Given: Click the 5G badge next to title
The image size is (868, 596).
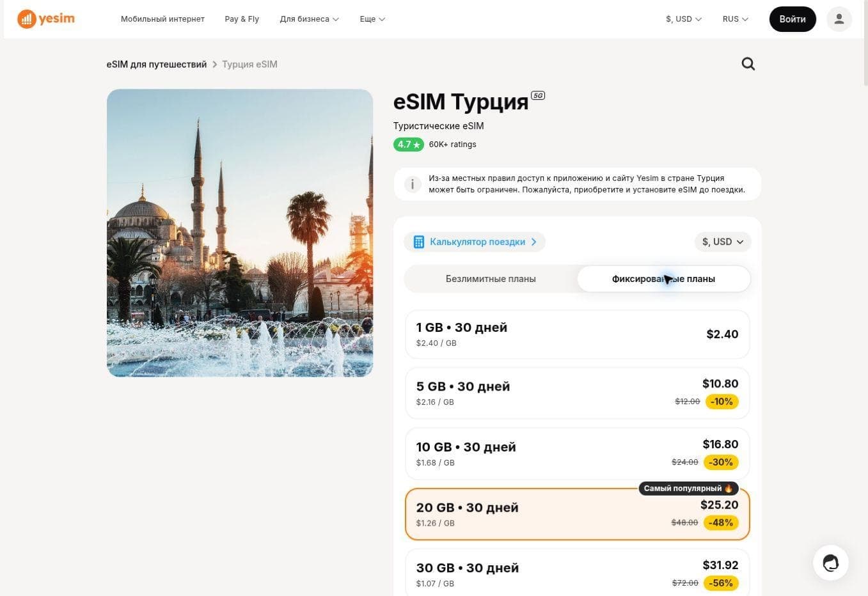Looking at the screenshot, I should pos(538,96).
